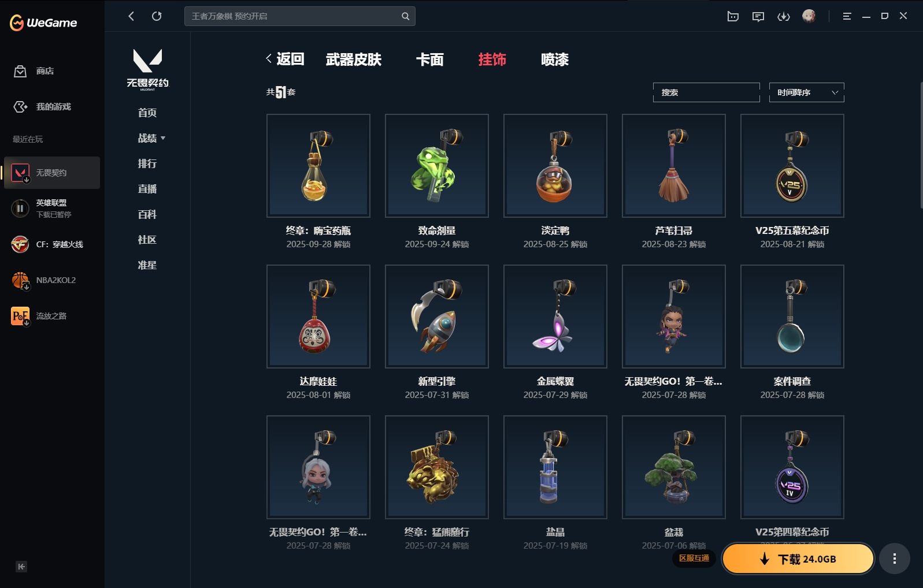Click the 下载 24.0GB button

coord(798,559)
